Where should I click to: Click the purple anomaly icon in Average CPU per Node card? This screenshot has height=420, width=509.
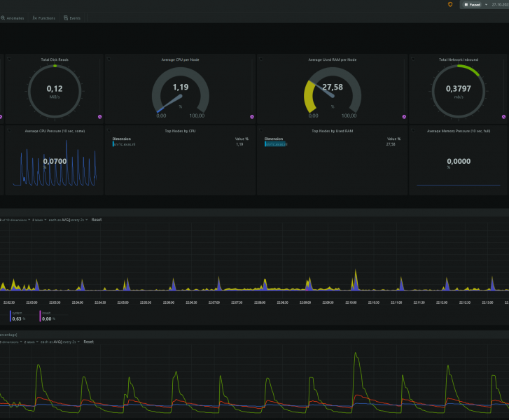252,117
